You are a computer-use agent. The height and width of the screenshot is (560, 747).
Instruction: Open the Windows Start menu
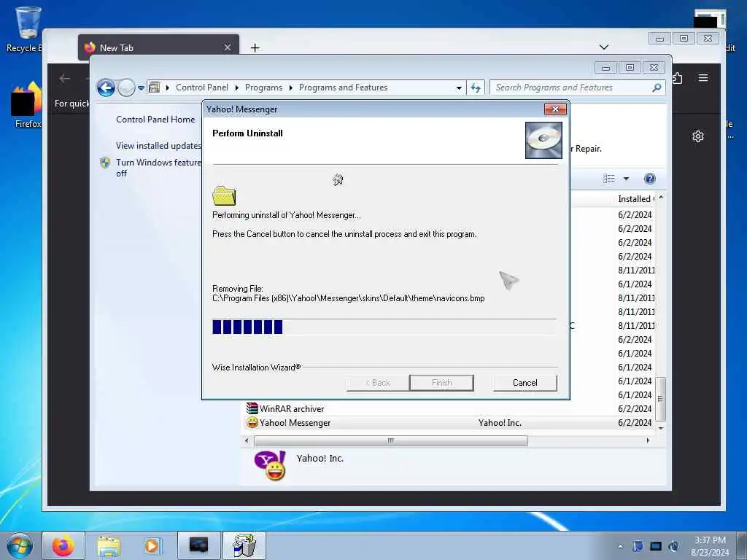tap(20, 545)
